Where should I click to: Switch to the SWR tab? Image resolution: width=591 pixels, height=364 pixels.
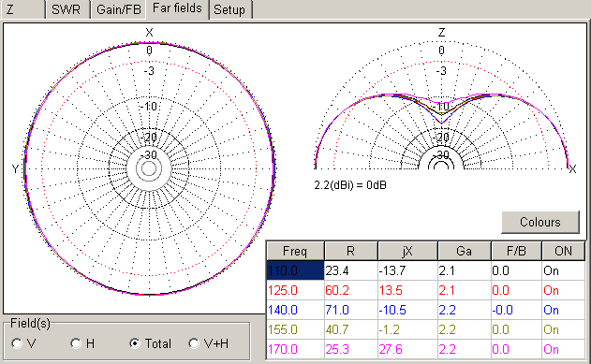[67, 9]
